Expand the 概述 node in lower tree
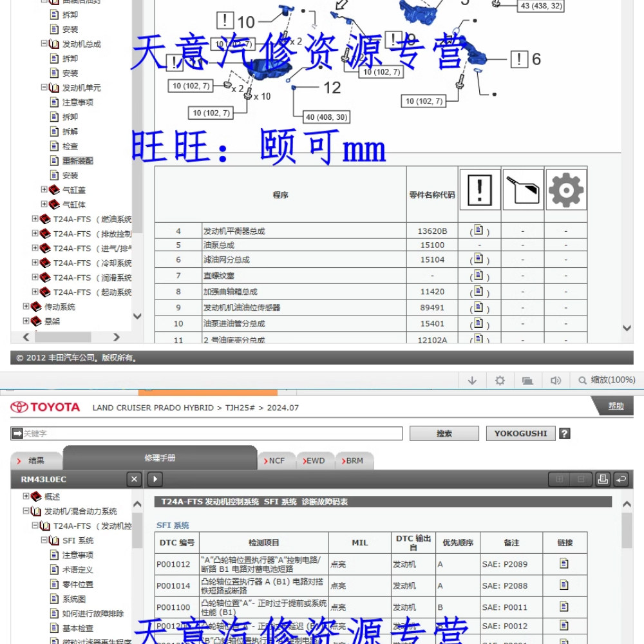644x644 pixels. pos(26,496)
